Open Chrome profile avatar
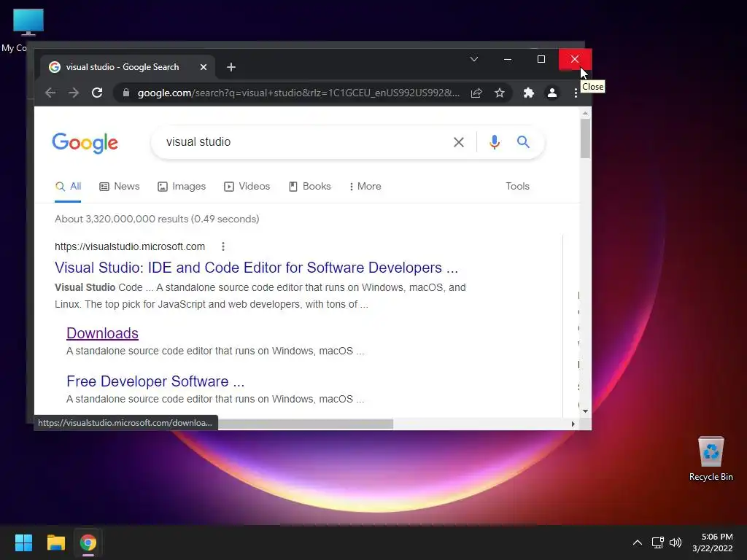The height and width of the screenshot is (560, 747). pyautogui.click(x=552, y=93)
